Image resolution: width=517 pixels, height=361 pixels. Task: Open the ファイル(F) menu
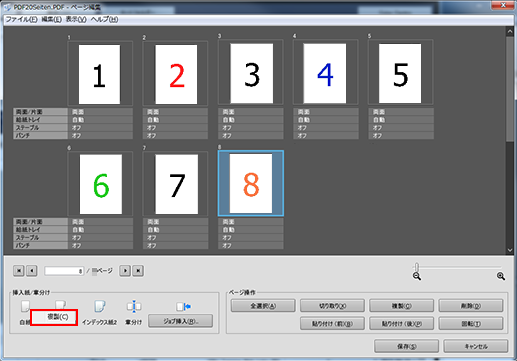pyautogui.click(x=22, y=19)
